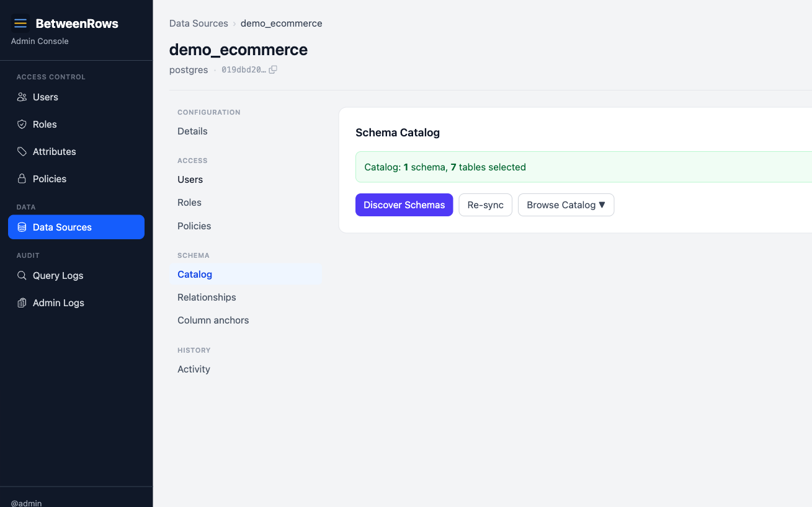
Task: Click the truncated ID 019dbd20… text
Action: pos(244,70)
